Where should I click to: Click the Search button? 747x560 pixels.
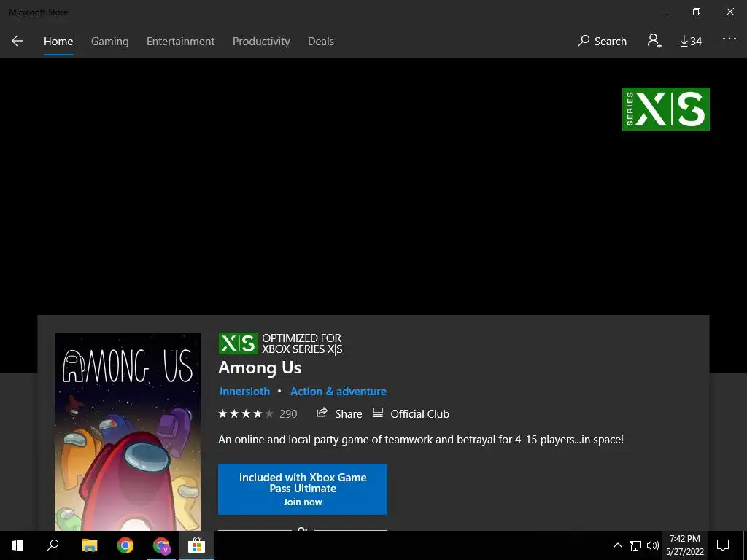point(602,42)
